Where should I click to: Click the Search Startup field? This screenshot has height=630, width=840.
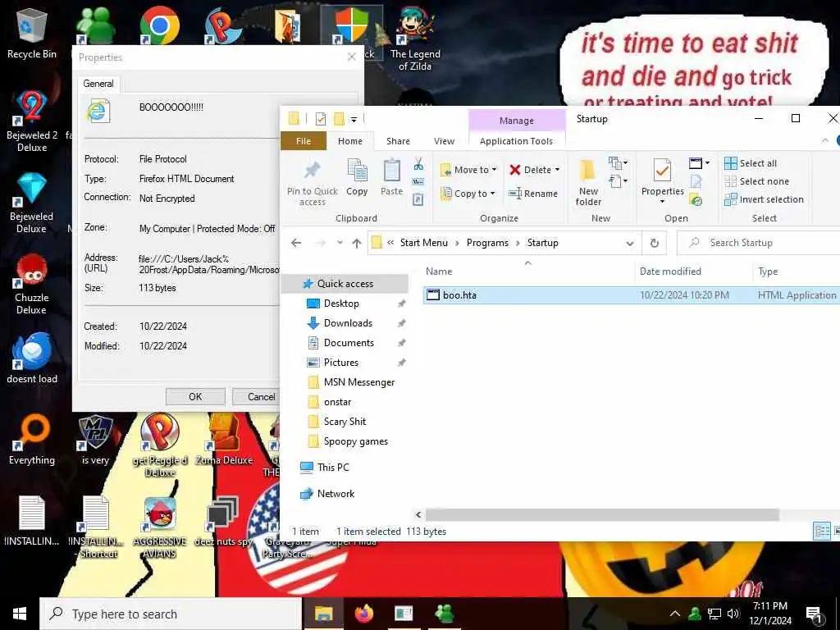[x=758, y=243]
